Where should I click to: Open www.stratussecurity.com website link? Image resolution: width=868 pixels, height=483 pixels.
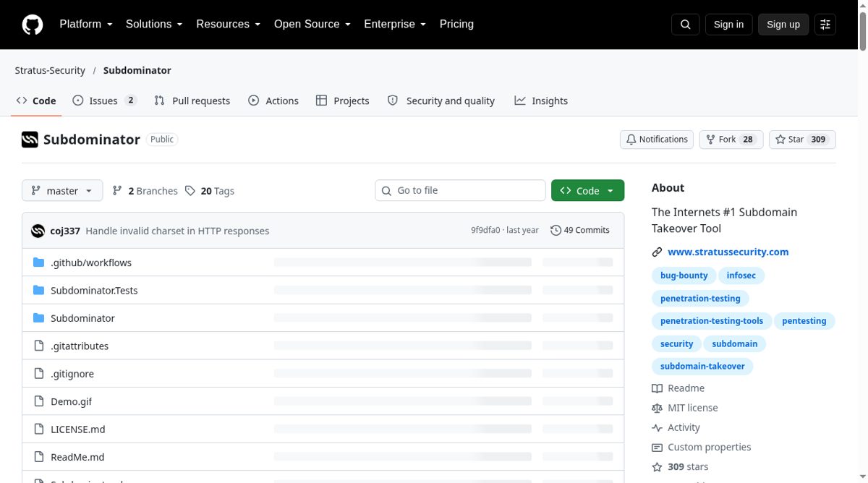728,252
